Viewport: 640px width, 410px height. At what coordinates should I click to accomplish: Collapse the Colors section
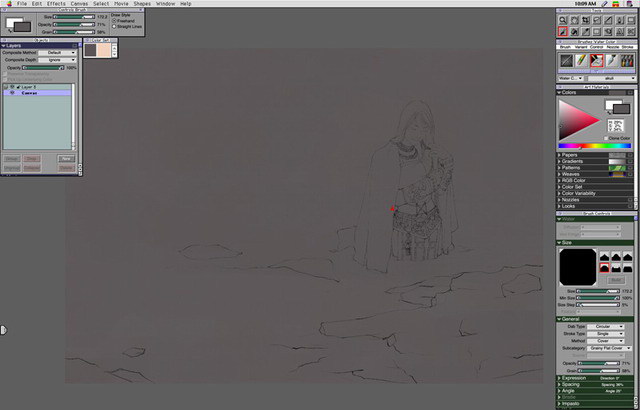pyautogui.click(x=559, y=93)
